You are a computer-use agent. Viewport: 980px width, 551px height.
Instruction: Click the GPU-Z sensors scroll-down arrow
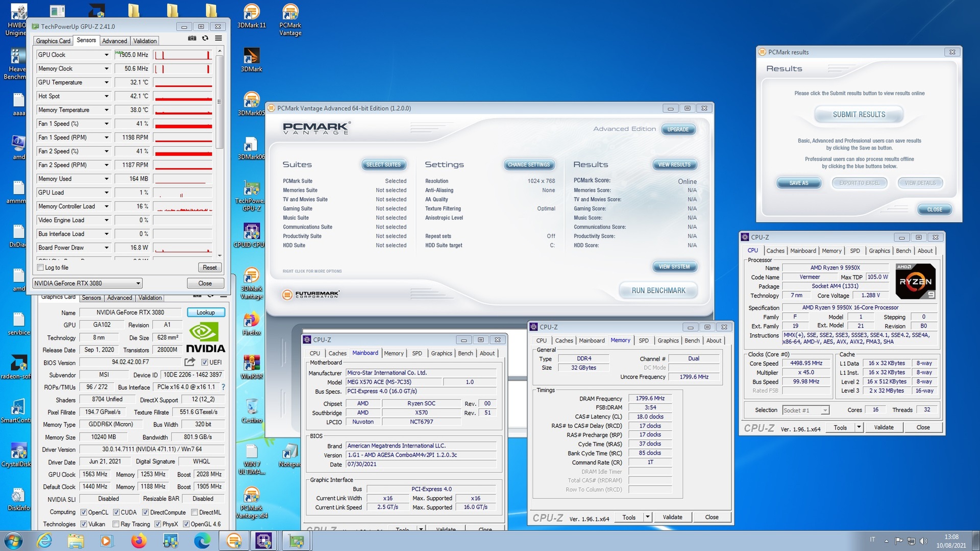tap(219, 256)
